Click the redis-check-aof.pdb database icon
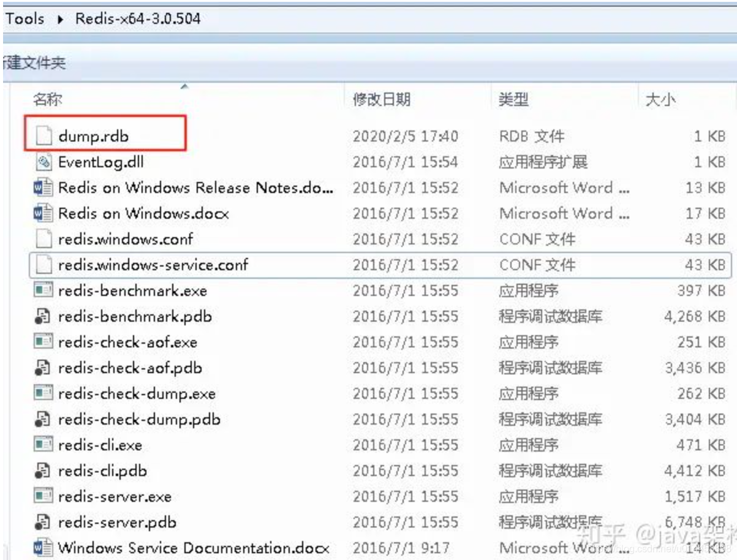Screen dimensions: 737x560 (x=43, y=368)
